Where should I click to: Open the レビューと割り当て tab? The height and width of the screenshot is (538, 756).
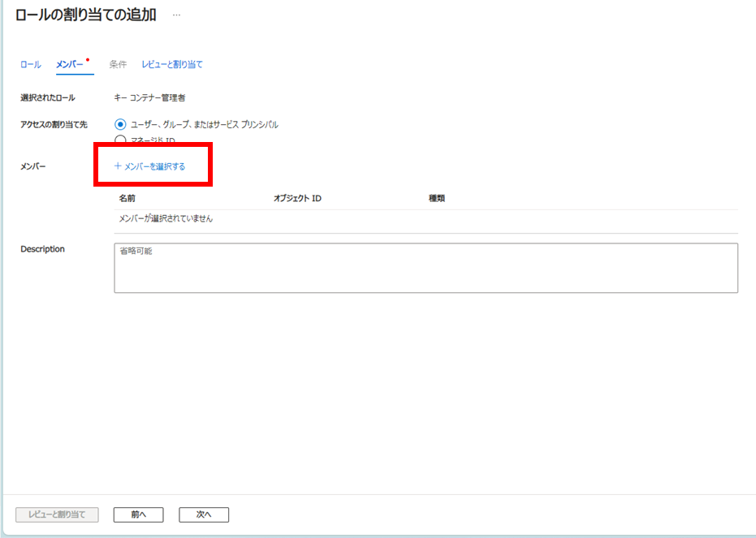tap(174, 64)
